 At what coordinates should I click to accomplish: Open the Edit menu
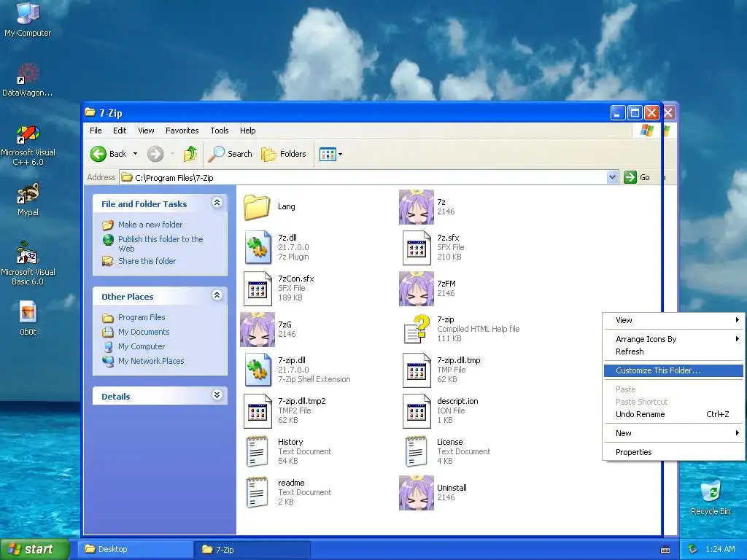120,131
